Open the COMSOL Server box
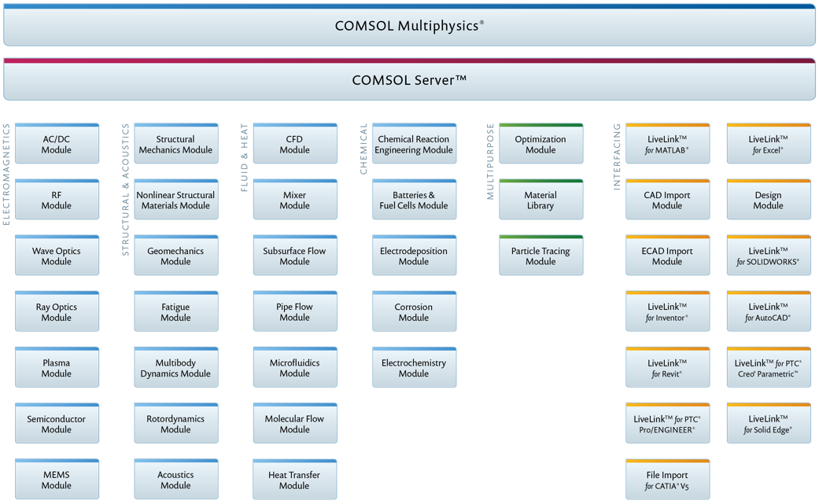The height and width of the screenshot is (504, 819). coord(409,79)
